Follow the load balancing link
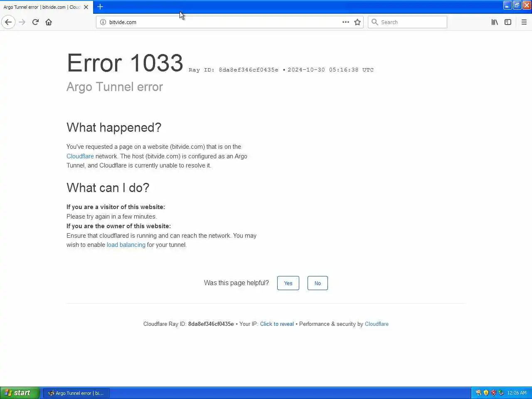This screenshot has width=532, height=399. point(126,245)
